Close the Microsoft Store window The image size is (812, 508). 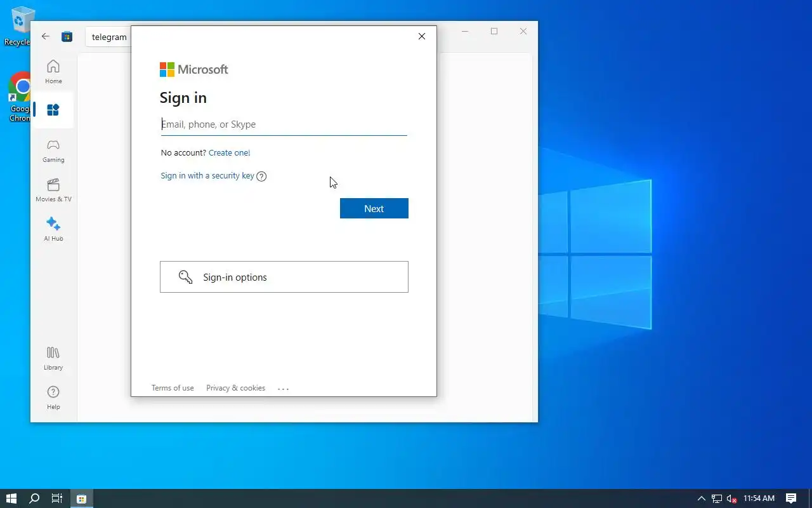click(523, 31)
